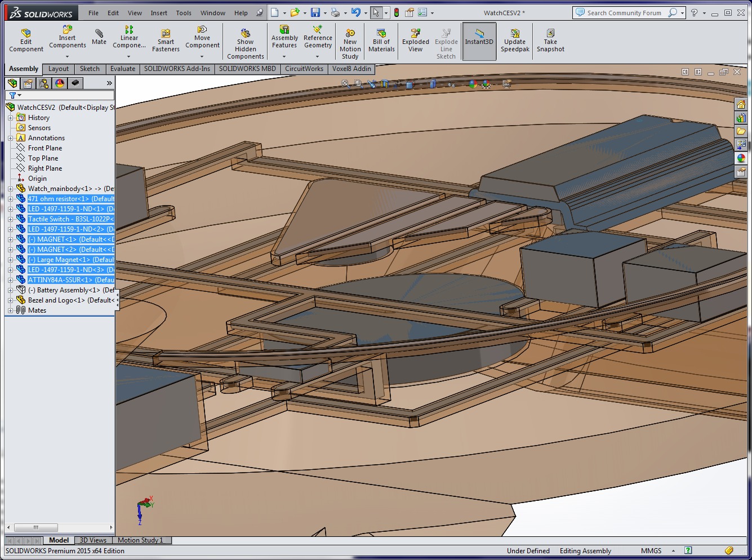Click the Print icon
This screenshot has width=752, height=560.
(335, 12)
